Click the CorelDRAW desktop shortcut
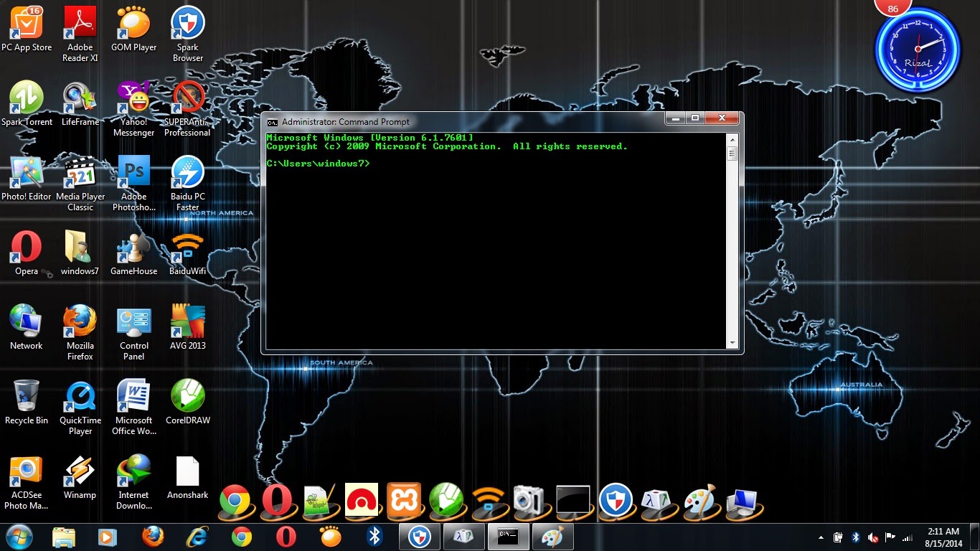 (188, 402)
